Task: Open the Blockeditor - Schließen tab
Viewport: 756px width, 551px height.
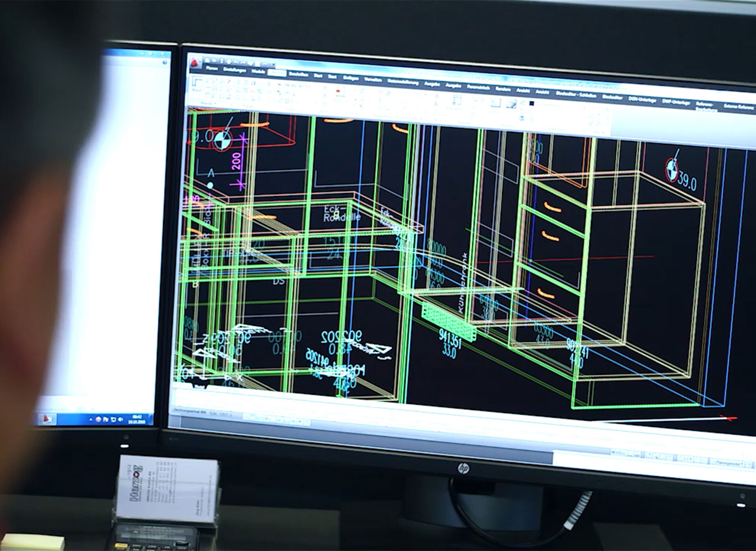Action: point(576,94)
